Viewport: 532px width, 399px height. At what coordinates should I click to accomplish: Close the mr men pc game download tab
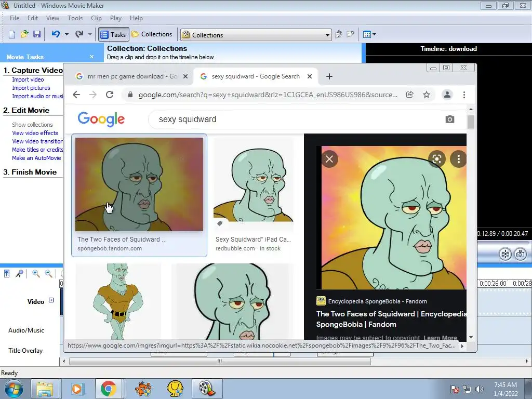[x=185, y=77]
